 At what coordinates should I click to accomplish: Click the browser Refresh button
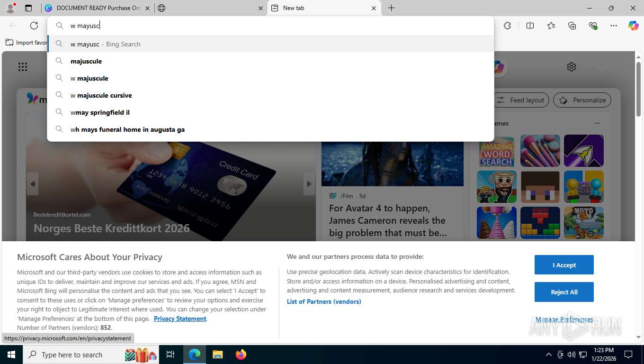click(x=34, y=26)
